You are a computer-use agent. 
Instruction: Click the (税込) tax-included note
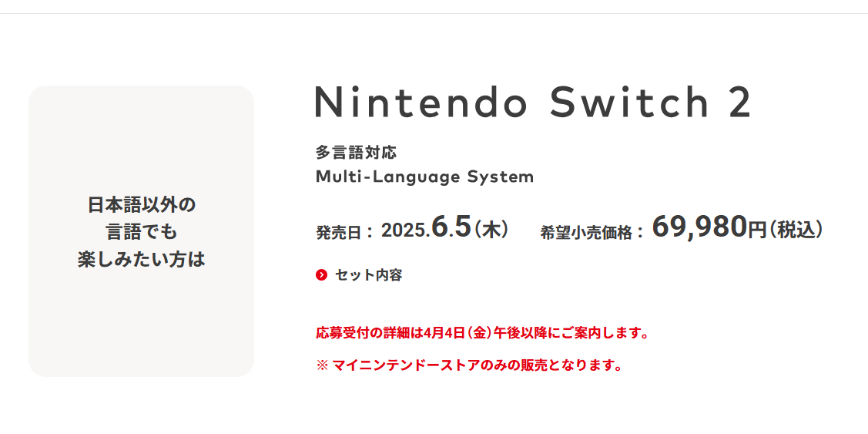click(795, 230)
